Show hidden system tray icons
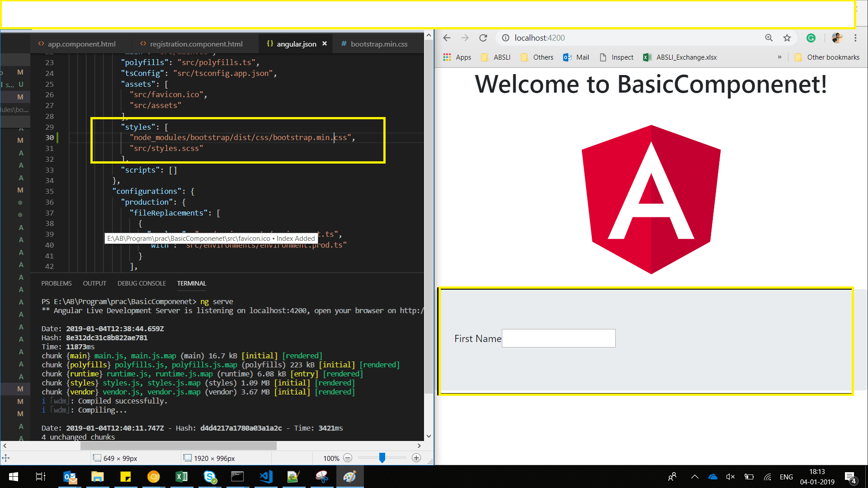This screenshot has width=868, height=488. pos(695,477)
